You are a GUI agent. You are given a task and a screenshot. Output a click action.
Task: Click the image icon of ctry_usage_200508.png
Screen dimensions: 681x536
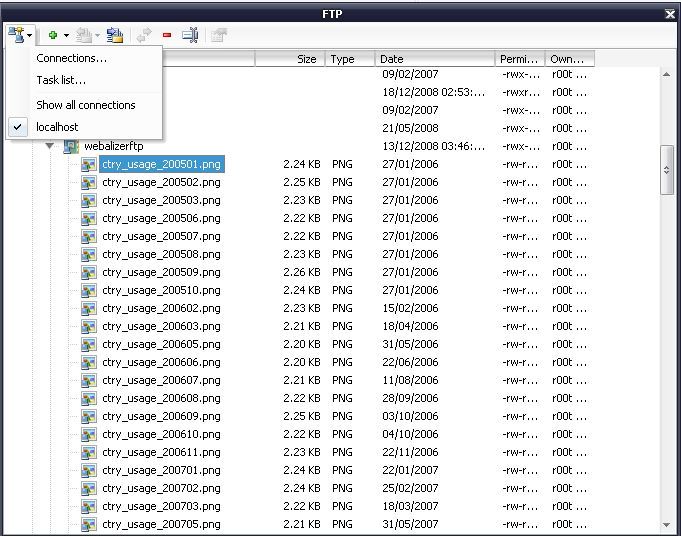pyautogui.click(x=89, y=255)
